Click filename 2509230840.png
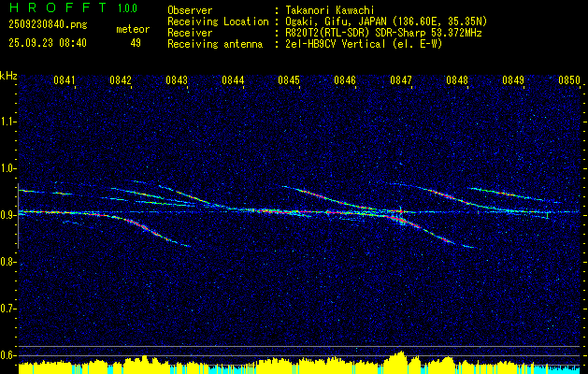This screenshot has height=374, width=588. [x=48, y=25]
